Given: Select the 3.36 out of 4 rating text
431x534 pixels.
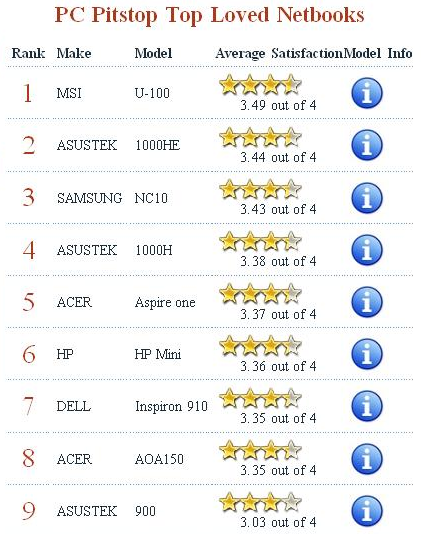Looking at the screenshot, I should tap(278, 366).
